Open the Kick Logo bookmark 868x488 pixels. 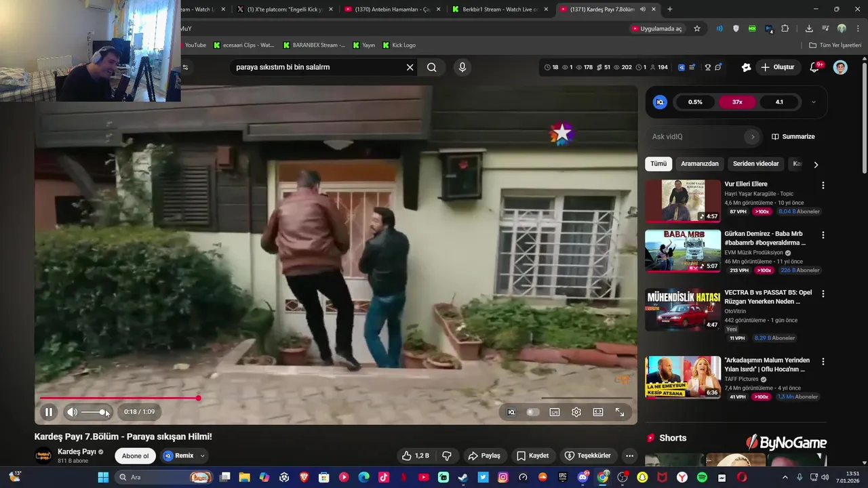399,45
